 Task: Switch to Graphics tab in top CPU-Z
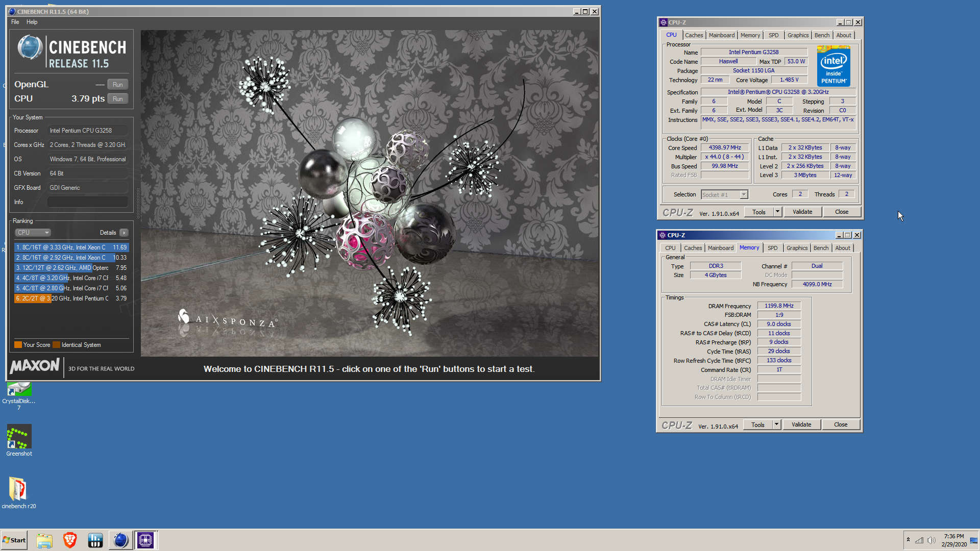(x=798, y=35)
